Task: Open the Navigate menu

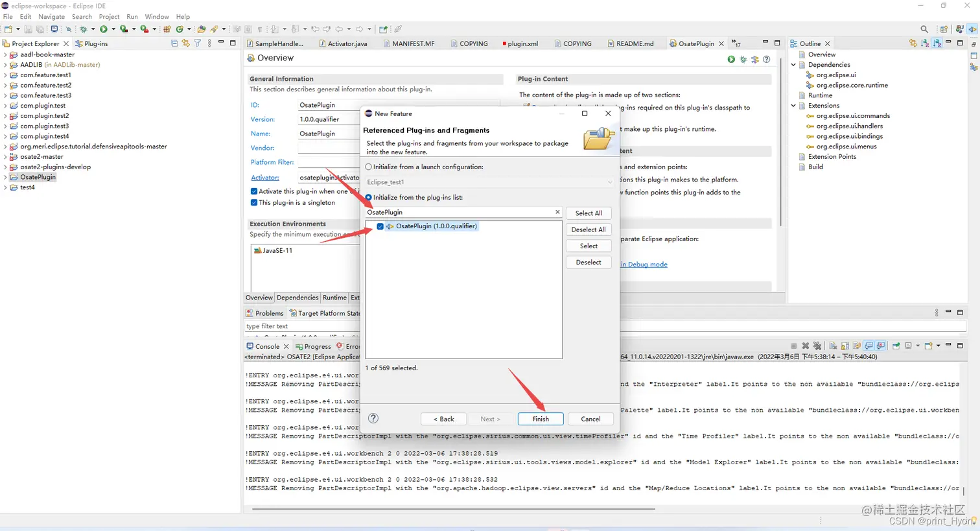Action: click(x=51, y=16)
